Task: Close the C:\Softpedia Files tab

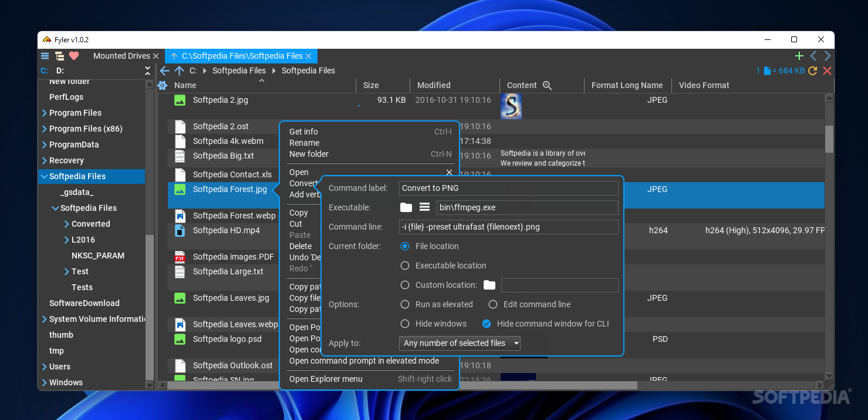Action: 309,56
